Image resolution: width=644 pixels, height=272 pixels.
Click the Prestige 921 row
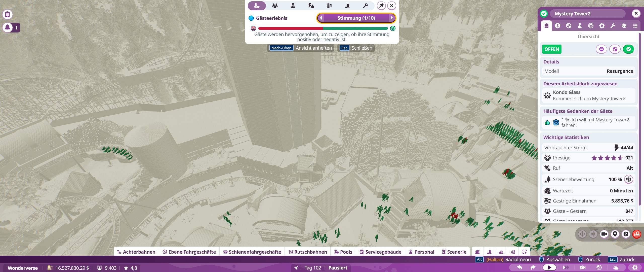[x=589, y=158]
